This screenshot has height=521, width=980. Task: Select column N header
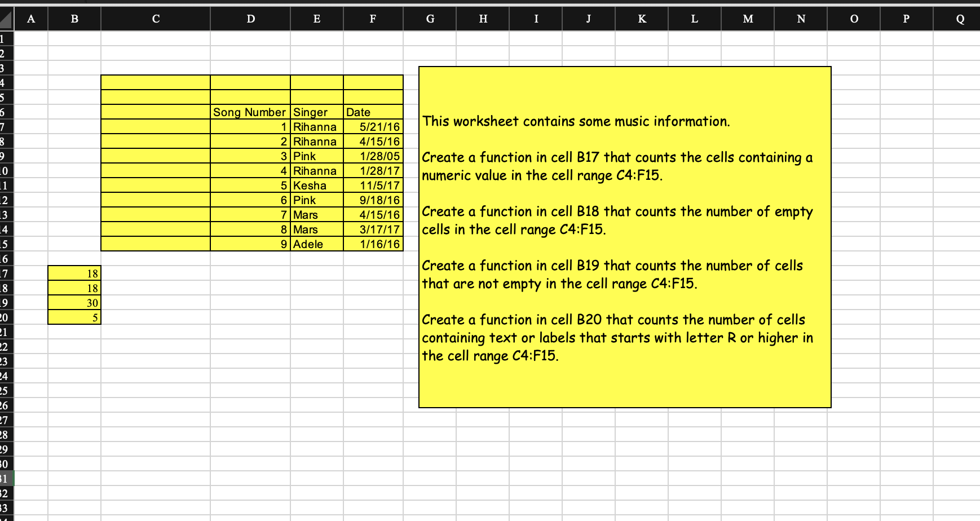[x=801, y=19]
